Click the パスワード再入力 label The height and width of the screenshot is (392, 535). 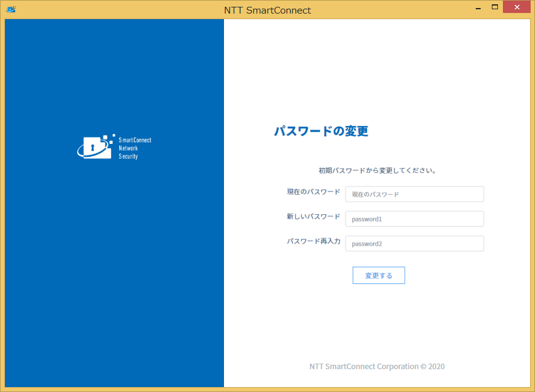[313, 241]
